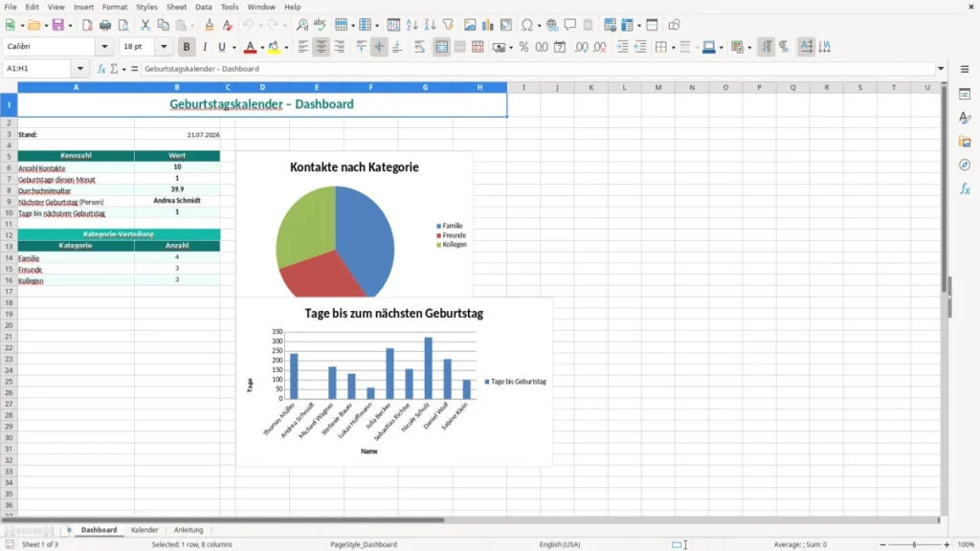Image resolution: width=980 pixels, height=551 pixels.
Task: Apply yellow background color swatch
Action: (x=274, y=47)
